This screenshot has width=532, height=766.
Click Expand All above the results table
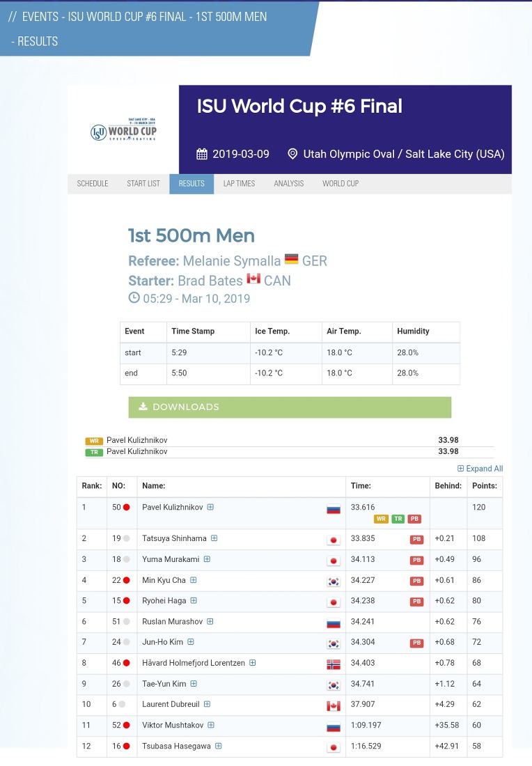coord(480,469)
